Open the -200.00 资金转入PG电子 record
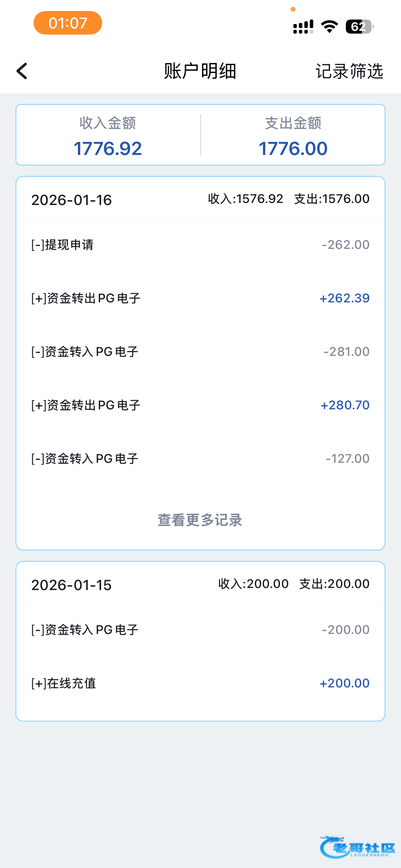This screenshot has height=868, width=401. tap(200, 630)
